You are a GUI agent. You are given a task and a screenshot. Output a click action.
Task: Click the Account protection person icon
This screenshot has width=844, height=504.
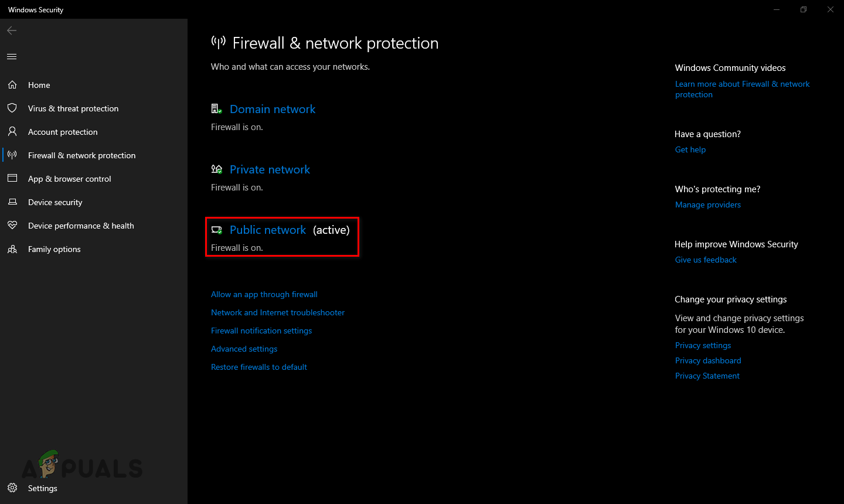(13, 131)
